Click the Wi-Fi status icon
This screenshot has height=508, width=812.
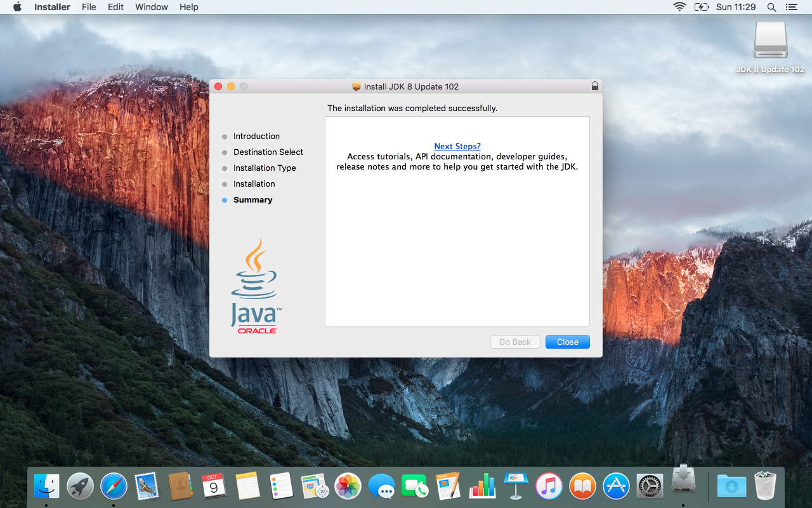(679, 7)
